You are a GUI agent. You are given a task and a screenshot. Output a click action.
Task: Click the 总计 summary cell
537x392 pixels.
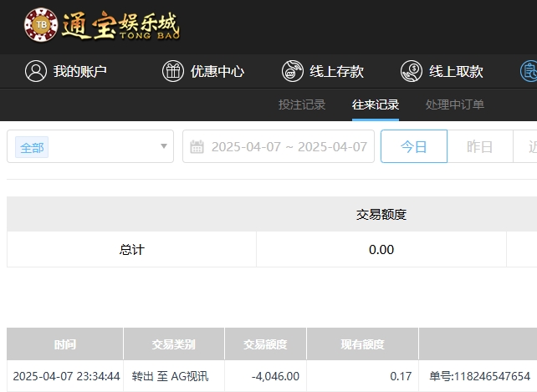click(x=131, y=250)
